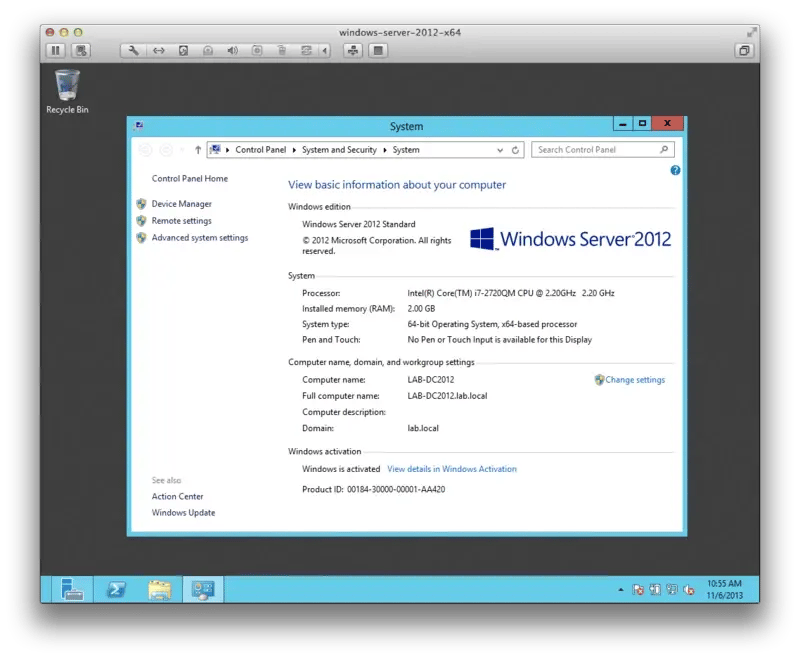The width and height of the screenshot is (800, 659).
Task: Expand the address bar history dropdown
Action: [500, 150]
